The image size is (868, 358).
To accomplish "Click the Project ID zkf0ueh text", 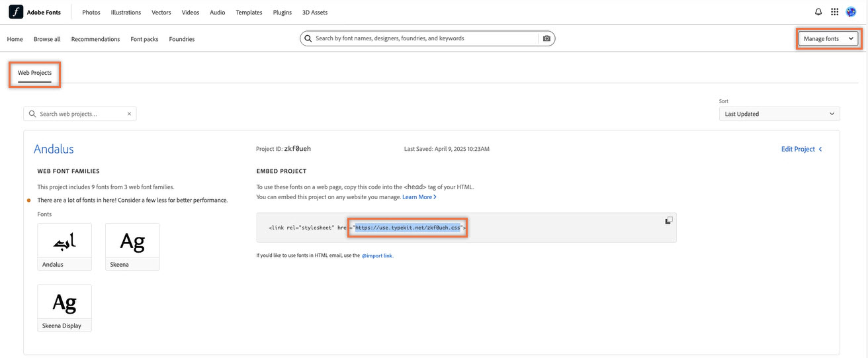I will tap(283, 149).
